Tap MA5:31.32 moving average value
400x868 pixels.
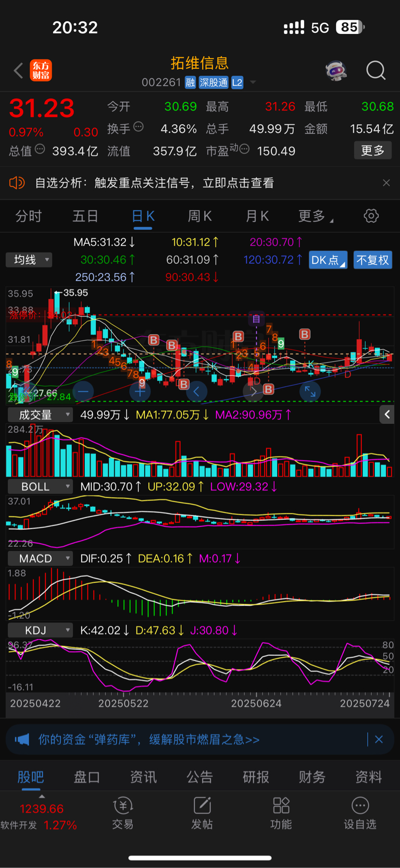tap(105, 242)
